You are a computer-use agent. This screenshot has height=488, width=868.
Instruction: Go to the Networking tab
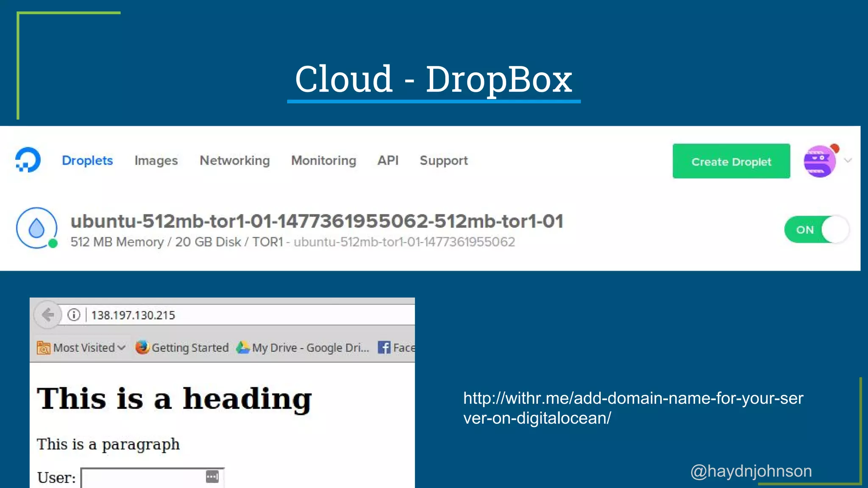pos(235,161)
